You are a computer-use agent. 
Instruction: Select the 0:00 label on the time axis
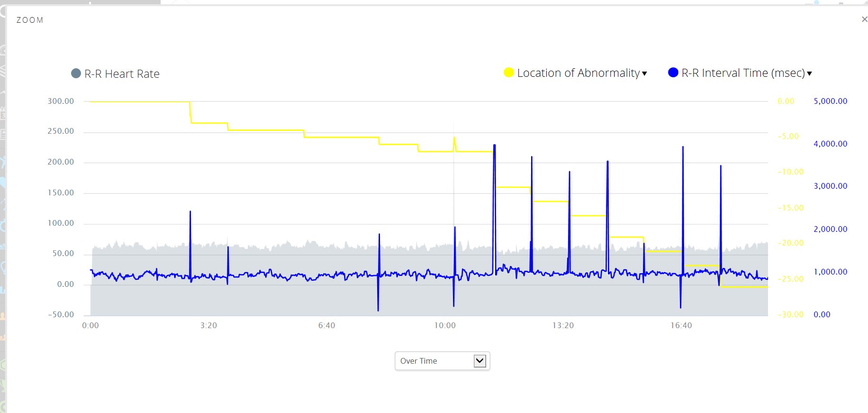90,325
